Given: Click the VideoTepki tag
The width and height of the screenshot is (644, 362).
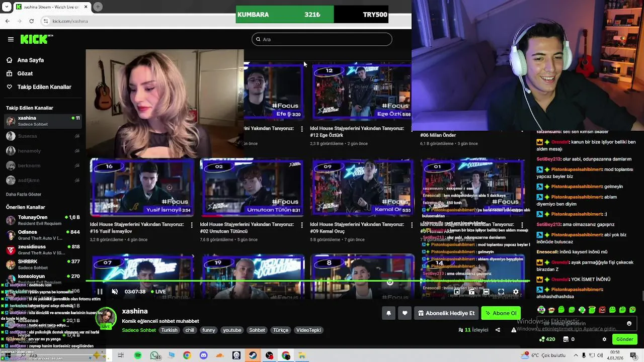Looking at the screenshot, I should coord(308,330).
